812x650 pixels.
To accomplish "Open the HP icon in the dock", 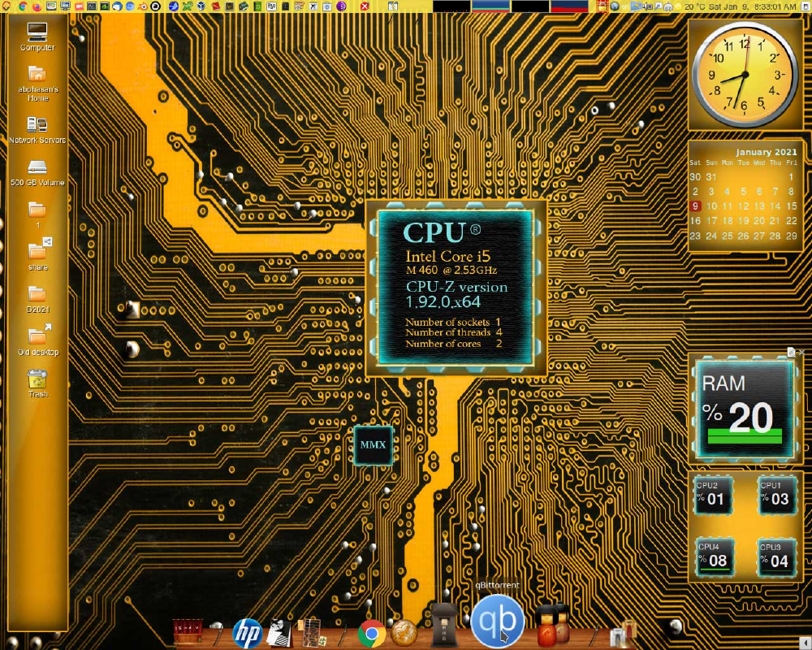I will pyautogui.click(x=247, y=633).
